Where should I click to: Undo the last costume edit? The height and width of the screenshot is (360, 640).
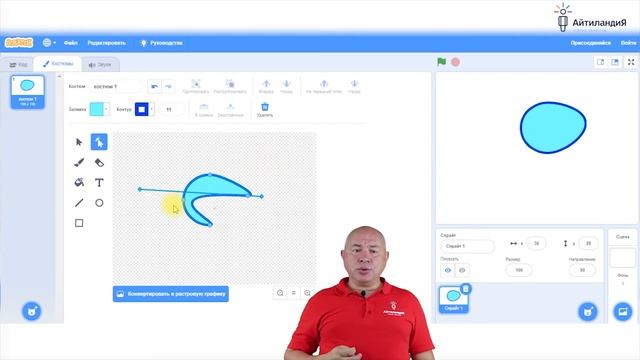click(154, 87)
